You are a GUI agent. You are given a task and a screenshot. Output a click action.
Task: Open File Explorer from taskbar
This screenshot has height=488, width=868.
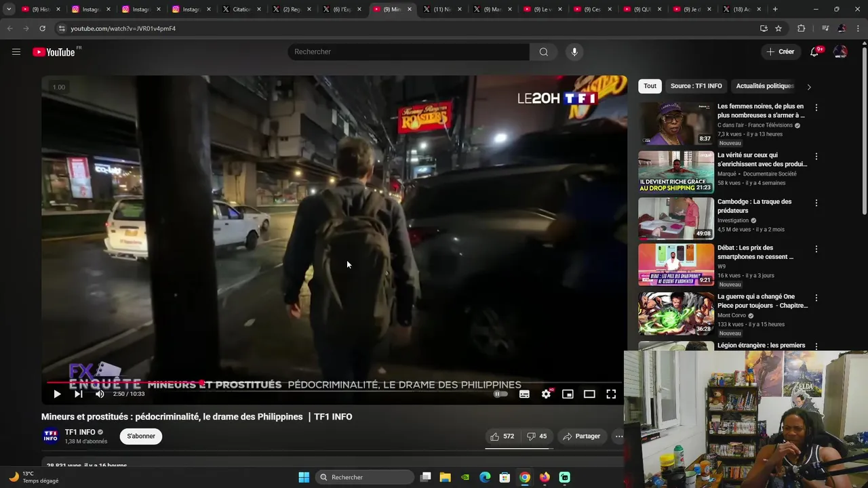coord(445,477)
